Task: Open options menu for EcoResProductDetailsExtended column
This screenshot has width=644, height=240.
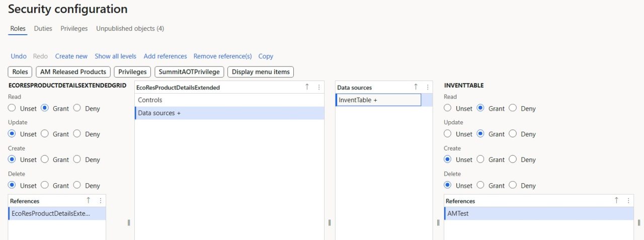Action: [x=318, y=87]
